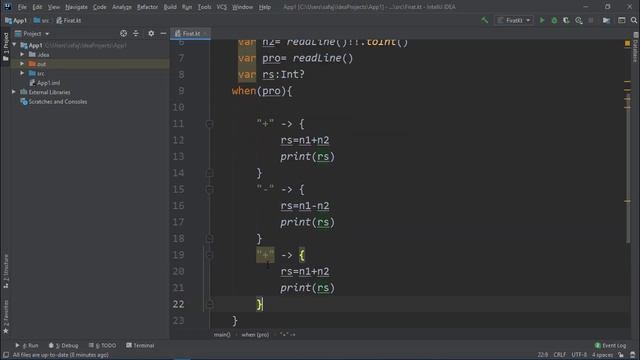Hide the Project tool window
This screenshot has height=360, width=640.
click(163, 33)
